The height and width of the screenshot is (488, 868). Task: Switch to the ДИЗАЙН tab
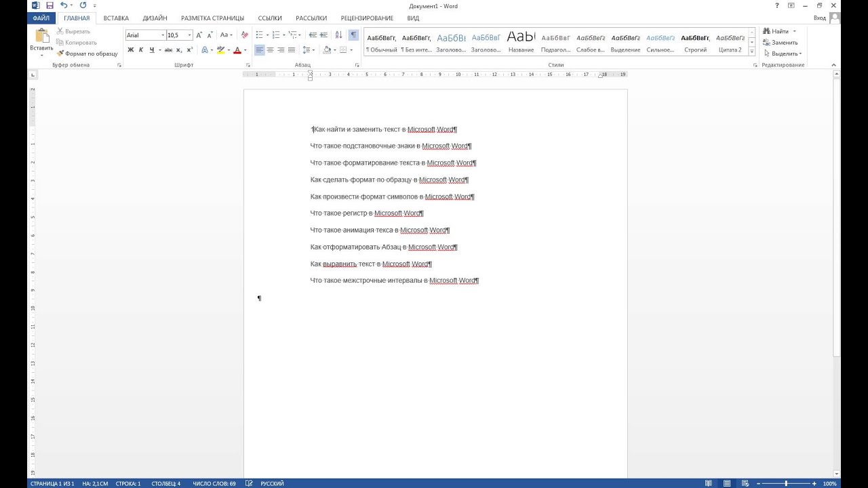coord(155,18)
